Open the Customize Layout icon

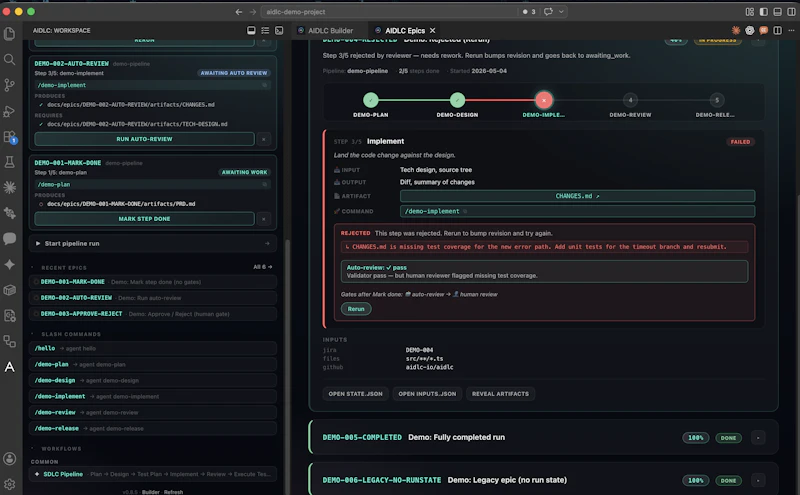pos(749,12)
